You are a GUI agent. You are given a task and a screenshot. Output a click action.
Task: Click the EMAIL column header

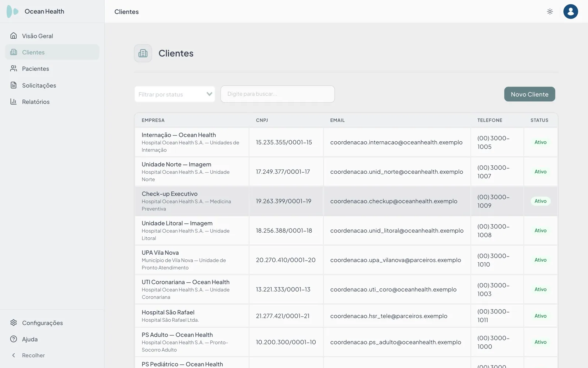tap(337, 120)
